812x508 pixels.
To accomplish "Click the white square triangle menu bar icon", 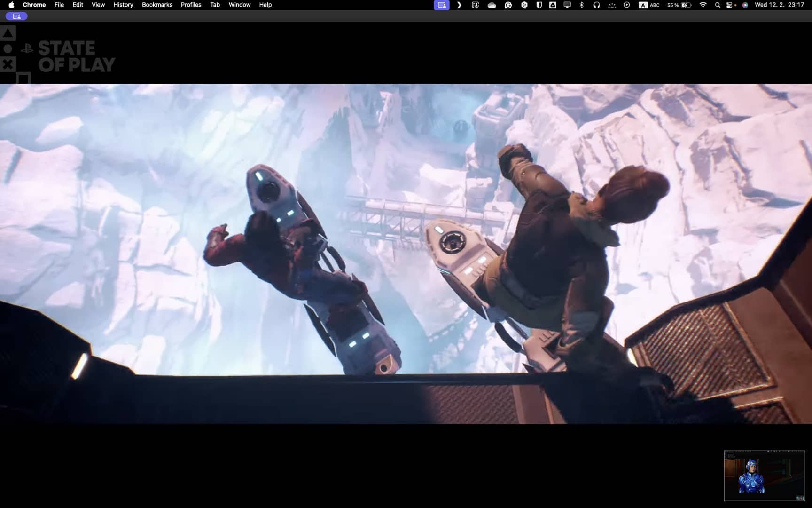I will [x=553, y=5].
